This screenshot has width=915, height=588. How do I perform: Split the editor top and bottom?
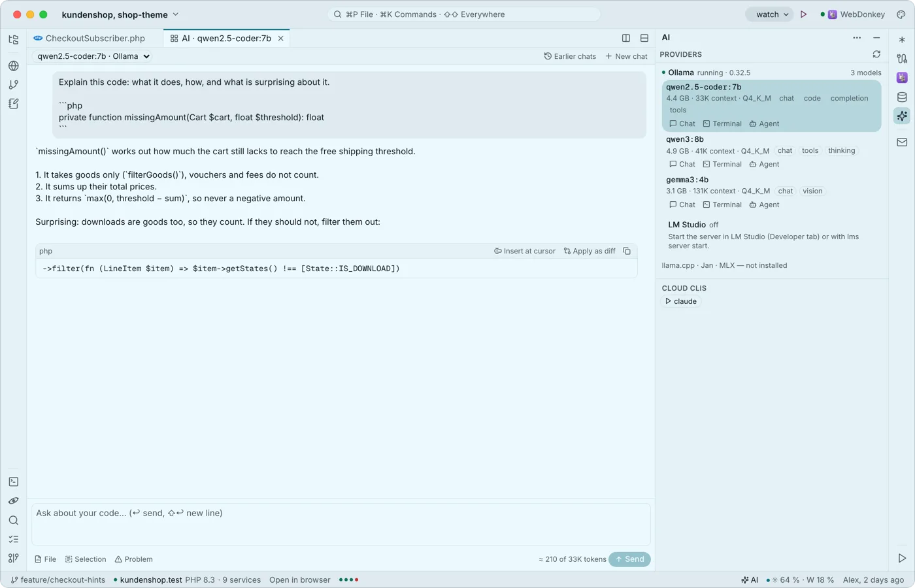tap(644, 39)
